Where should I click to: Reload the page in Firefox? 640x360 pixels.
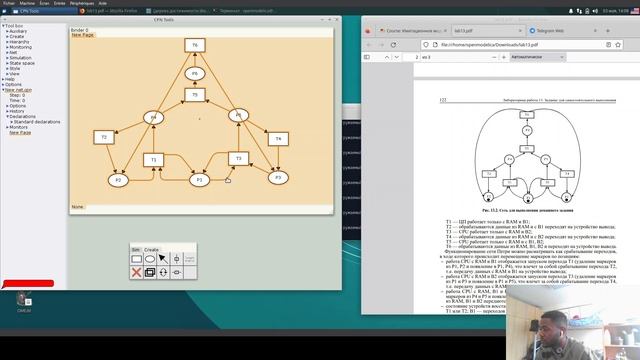click(x=393, y=44)
